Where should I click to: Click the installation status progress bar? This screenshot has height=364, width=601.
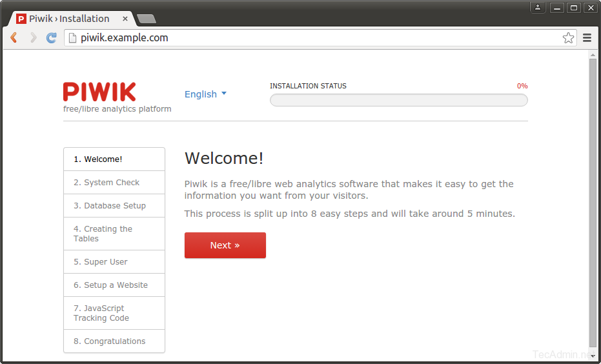[398, 100]
